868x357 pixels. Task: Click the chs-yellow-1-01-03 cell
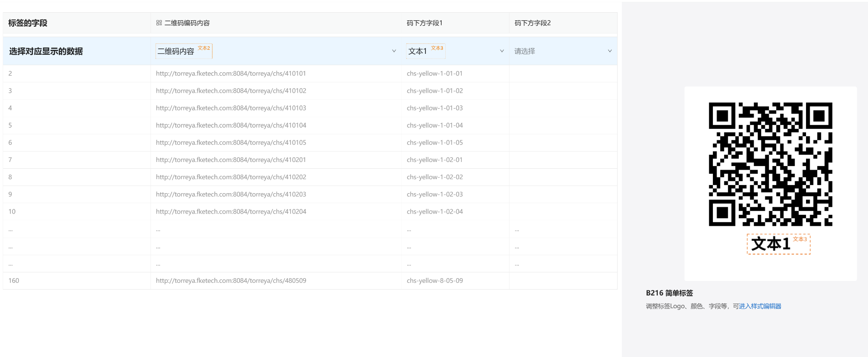click(x=434, y=108)
